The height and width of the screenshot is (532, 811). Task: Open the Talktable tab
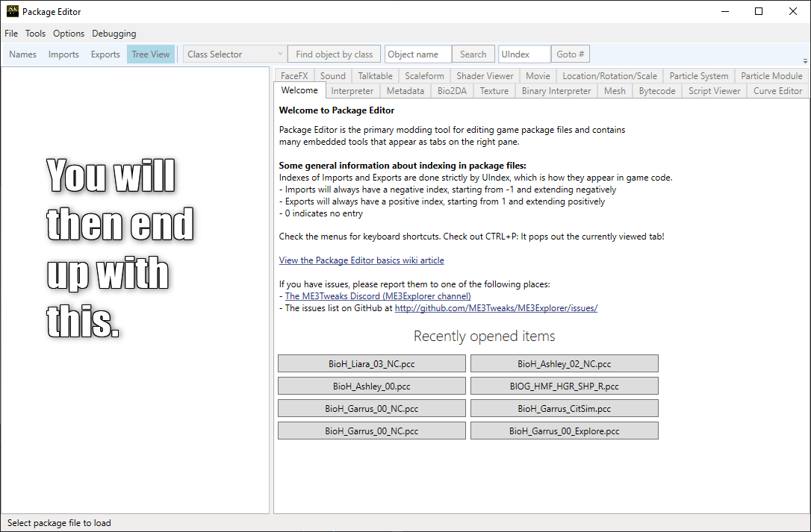tap(375, 75)
